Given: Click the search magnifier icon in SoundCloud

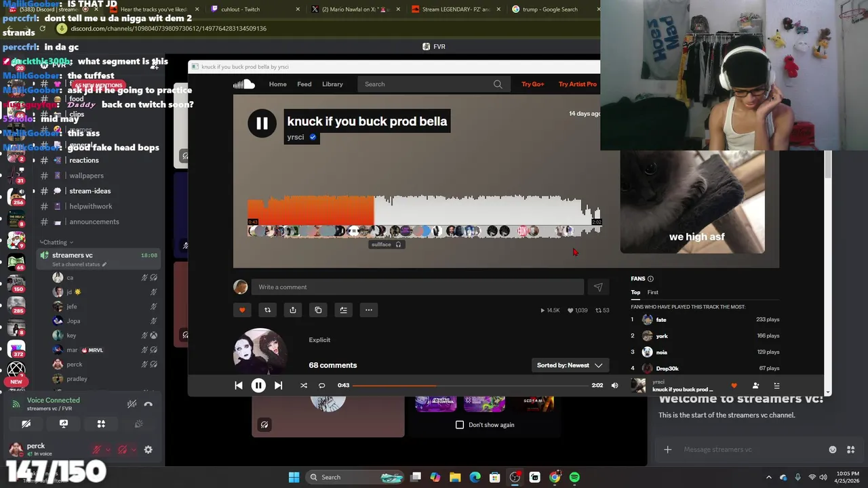Looking at the screenshot, I should 498,84.
